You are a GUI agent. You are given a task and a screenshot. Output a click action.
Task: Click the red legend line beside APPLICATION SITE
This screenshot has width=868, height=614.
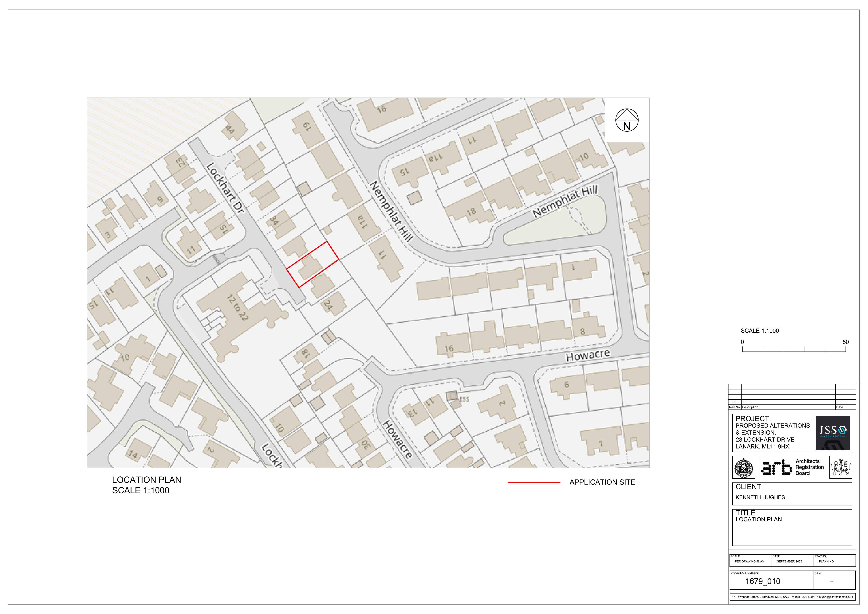pos(533,482)
